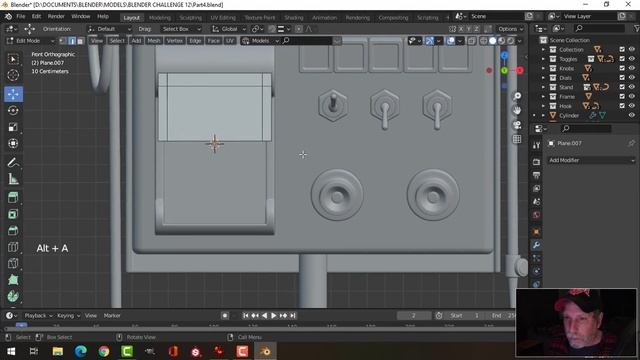
Task: Select the Loop Cut tool
Action: point(13,247)
